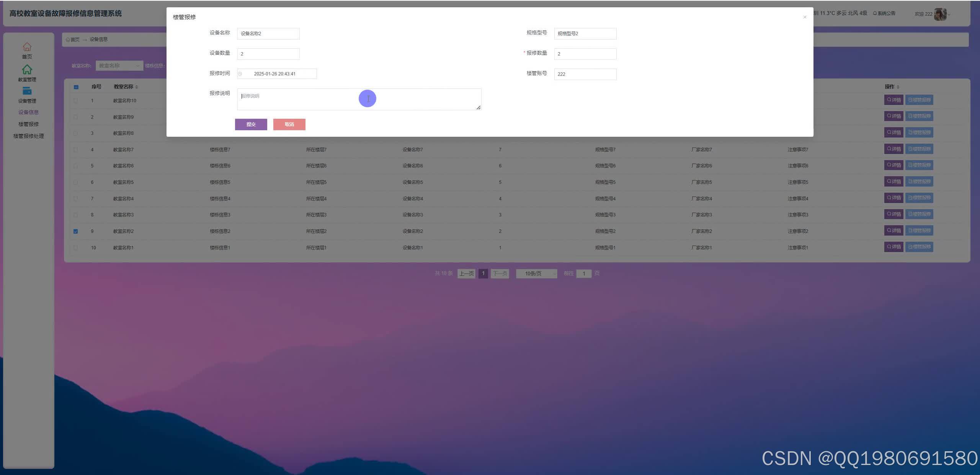Open the 教室名称 filter dropdown

coord(119,66)
